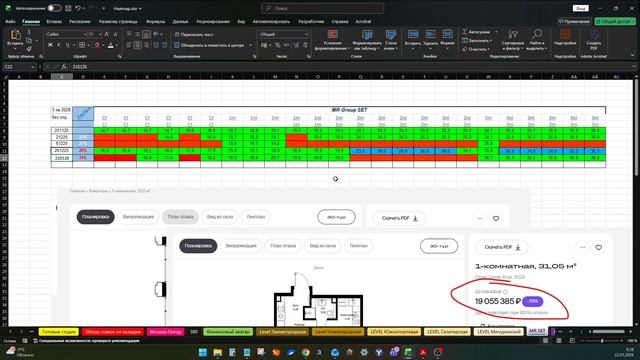Image resolution: width=640 pixels, height=360 pixels.
Task: Run Автосумма from the editing group
Action: click(477, 31)
